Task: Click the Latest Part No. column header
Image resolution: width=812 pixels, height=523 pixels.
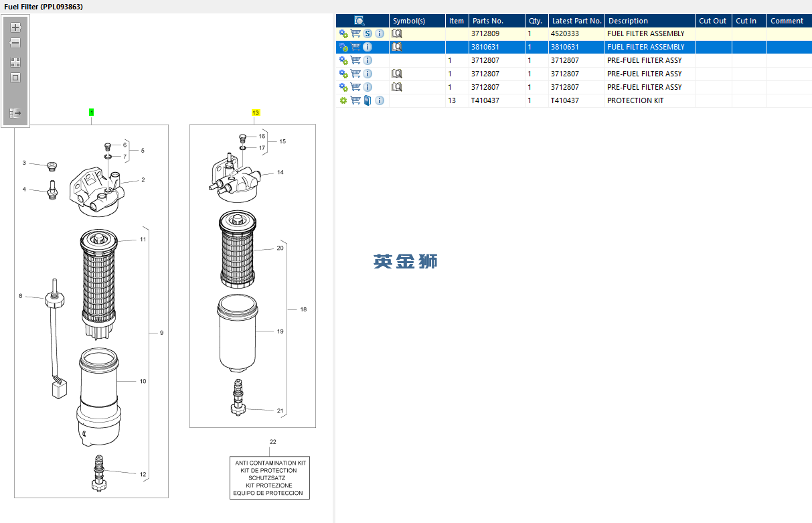Action: click(x=576, y=21)
